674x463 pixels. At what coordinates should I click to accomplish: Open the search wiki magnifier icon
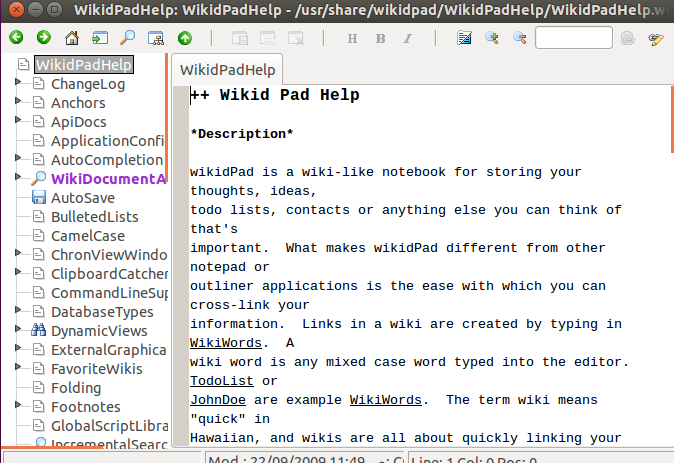(x=127, y=38)
